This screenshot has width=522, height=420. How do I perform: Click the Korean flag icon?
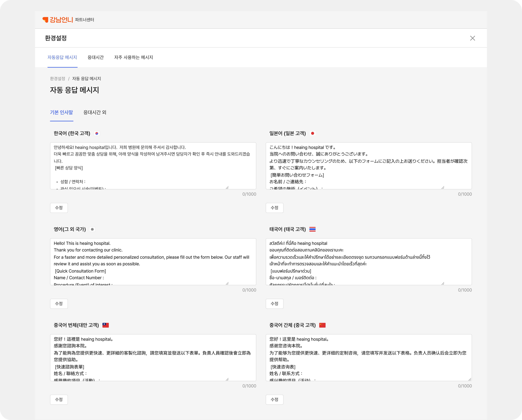pos(97,133)
